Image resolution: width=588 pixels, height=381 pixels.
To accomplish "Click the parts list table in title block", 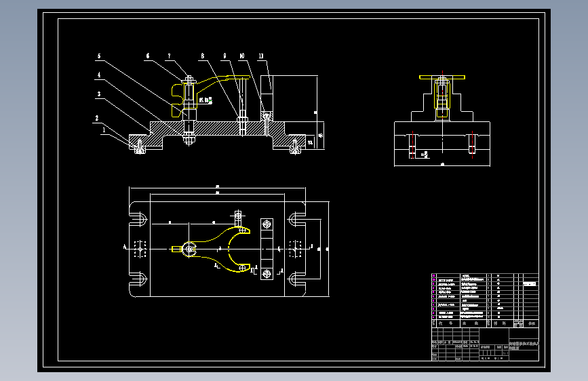I will [x=485, y=300].
